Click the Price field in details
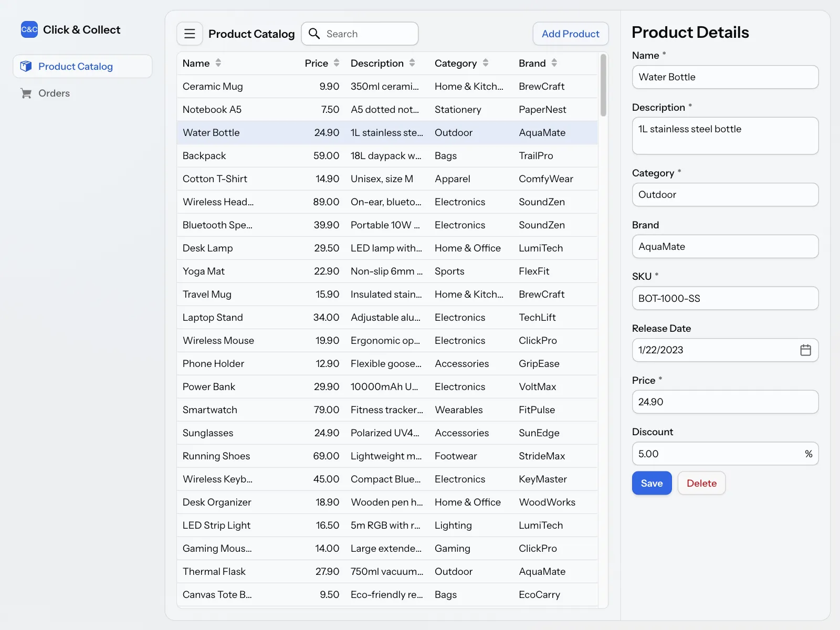The width and height of the screenshot is (840, 630). (725, 402)
